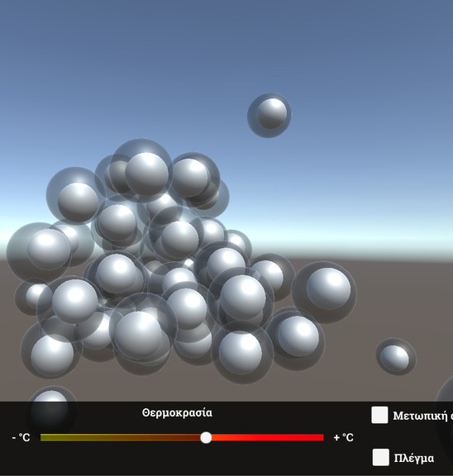Select the leftmost sphere at the horizon

coord(39,252)
